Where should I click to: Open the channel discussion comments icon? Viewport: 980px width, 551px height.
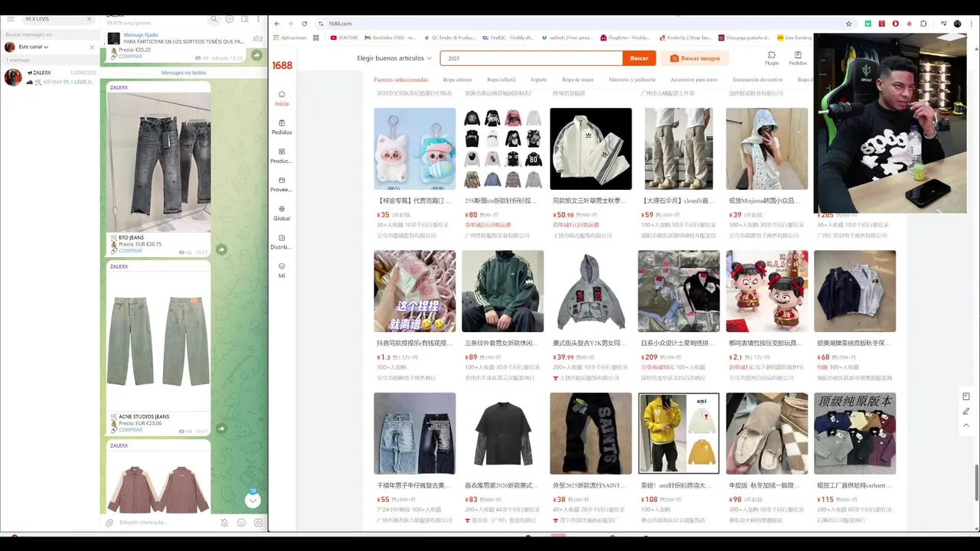[230, 18]
